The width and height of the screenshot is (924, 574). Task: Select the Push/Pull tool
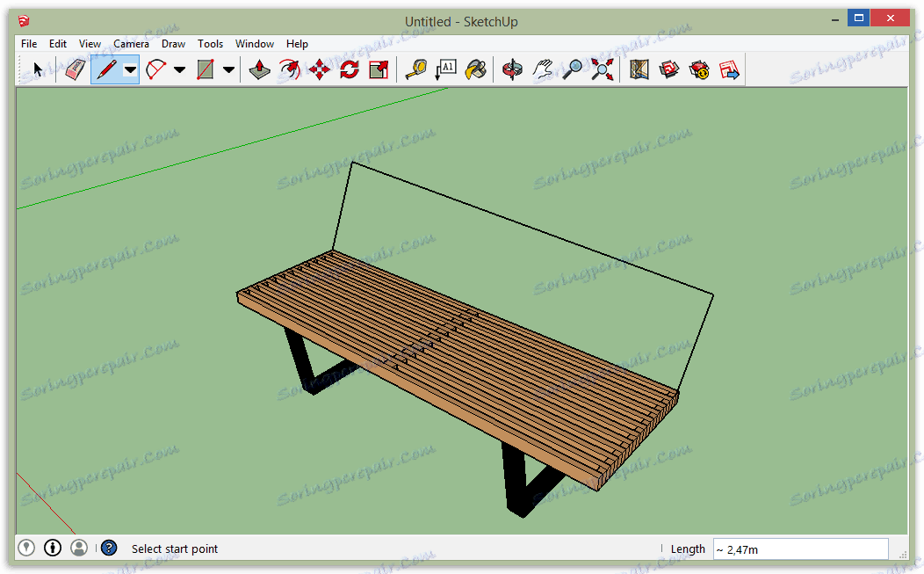click(x=258, y=69)
